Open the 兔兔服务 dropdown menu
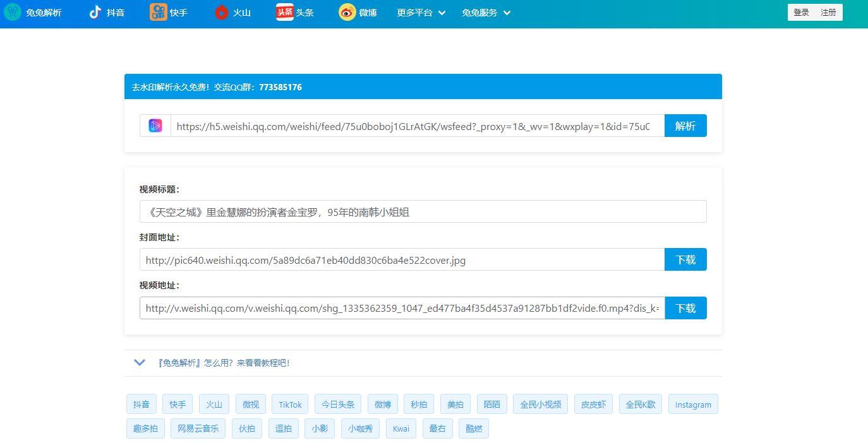This screenshot has height=443, width=868. coord(486,13)
